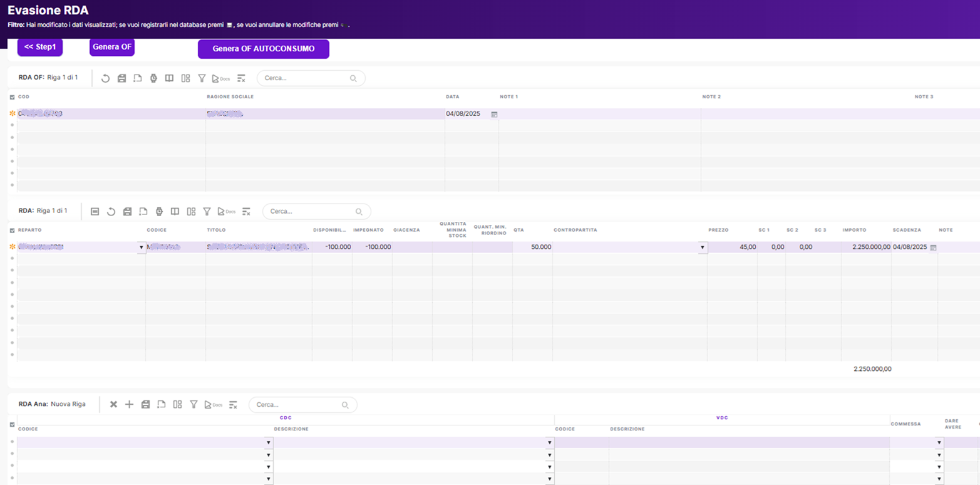The width and height of the screenshot is (980, 485).
Task: Click the filter funnel icon in RDA toolbar
Action: click(x=207, y=212)
